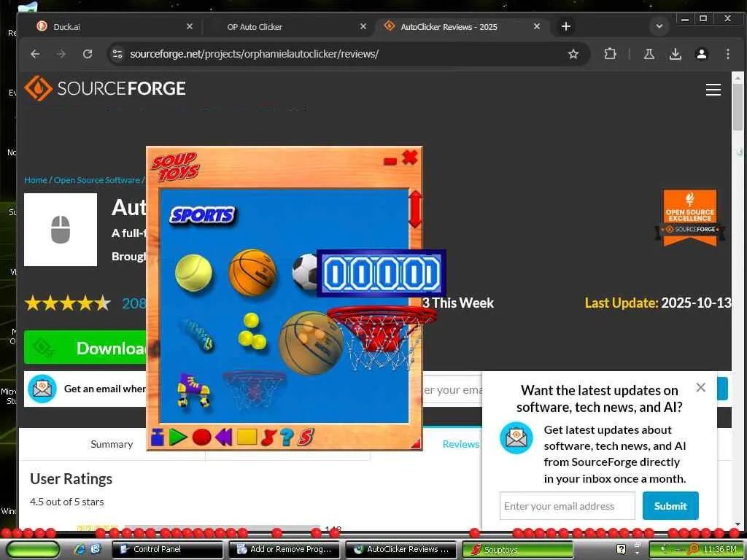Screen dimensions: 747x560
Task: Close the Souptoys toybox with red X
Action: pyautogui.click(x=410, y=157)
